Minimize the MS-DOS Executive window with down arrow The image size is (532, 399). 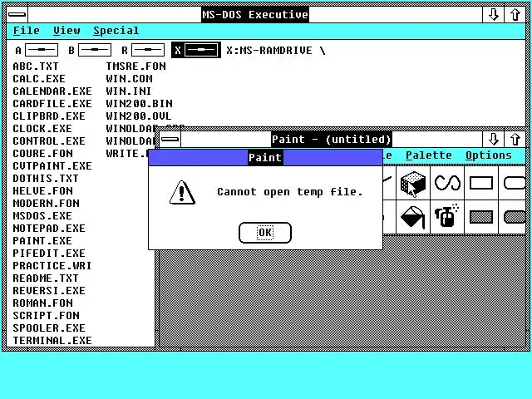coord(493,15)
